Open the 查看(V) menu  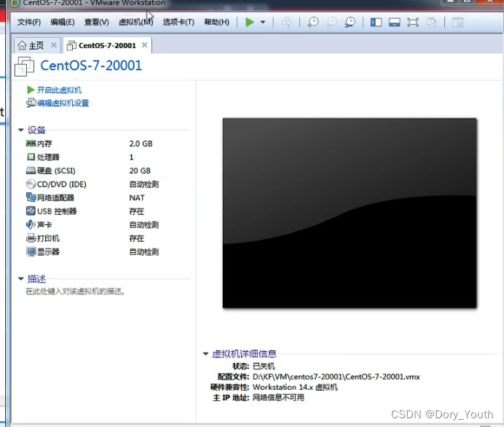(x=96, y=22)
